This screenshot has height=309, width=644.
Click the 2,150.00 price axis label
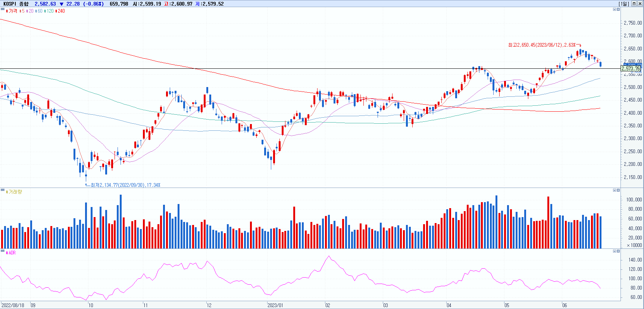(x=633, y=177)
